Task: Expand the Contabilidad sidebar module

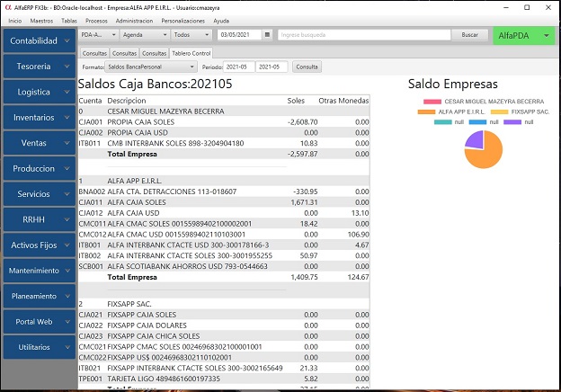Action: point(39,40)
